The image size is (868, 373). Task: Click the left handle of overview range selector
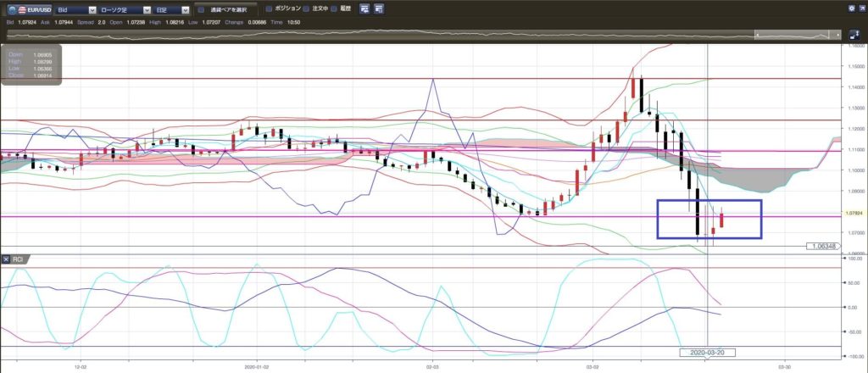(x=757, y=35)
